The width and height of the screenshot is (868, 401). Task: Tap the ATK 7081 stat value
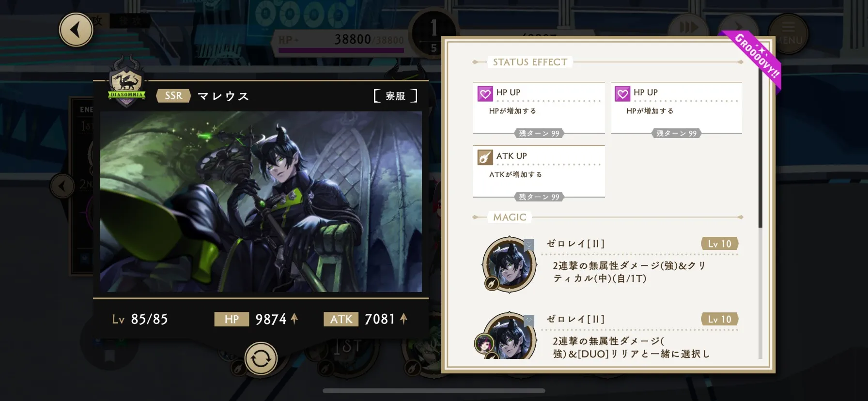[x=380, y=319]
